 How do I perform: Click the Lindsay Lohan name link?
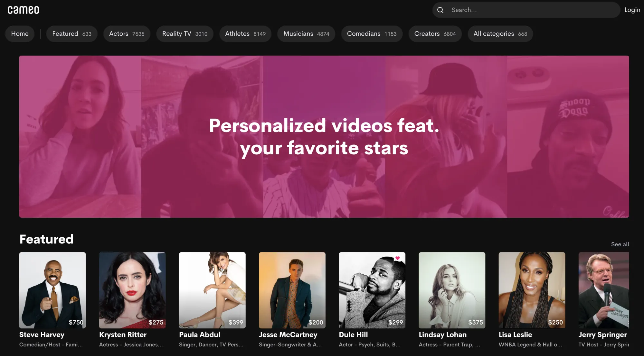(442, 335)
